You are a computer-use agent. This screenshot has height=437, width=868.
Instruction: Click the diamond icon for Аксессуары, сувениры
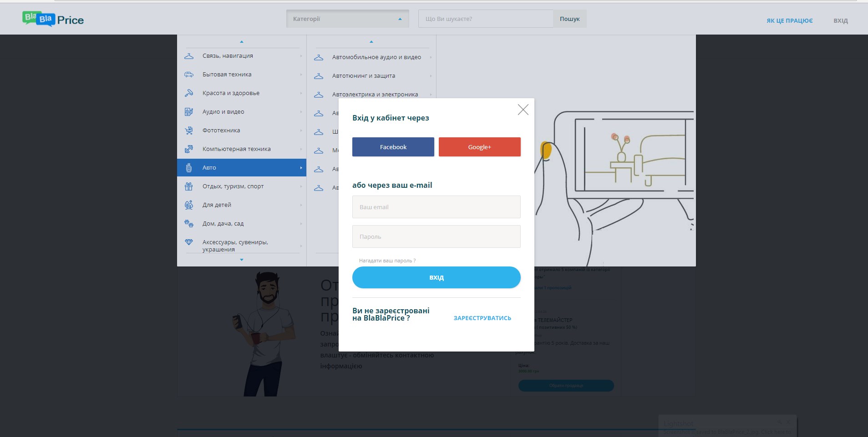(x=189, y=242)
